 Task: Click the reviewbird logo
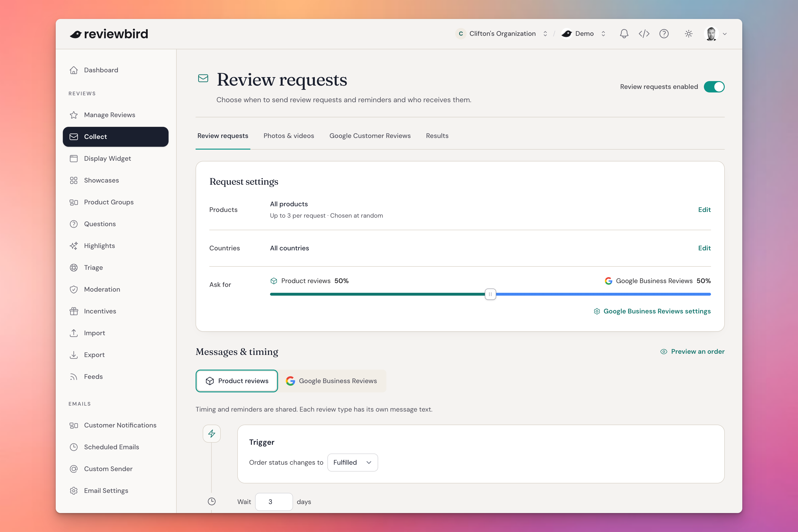[109, 34]
